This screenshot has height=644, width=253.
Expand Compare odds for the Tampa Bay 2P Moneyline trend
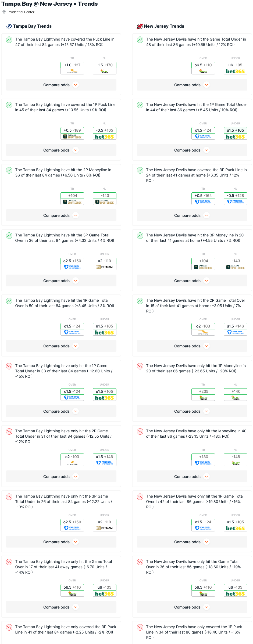coord(61,215)
